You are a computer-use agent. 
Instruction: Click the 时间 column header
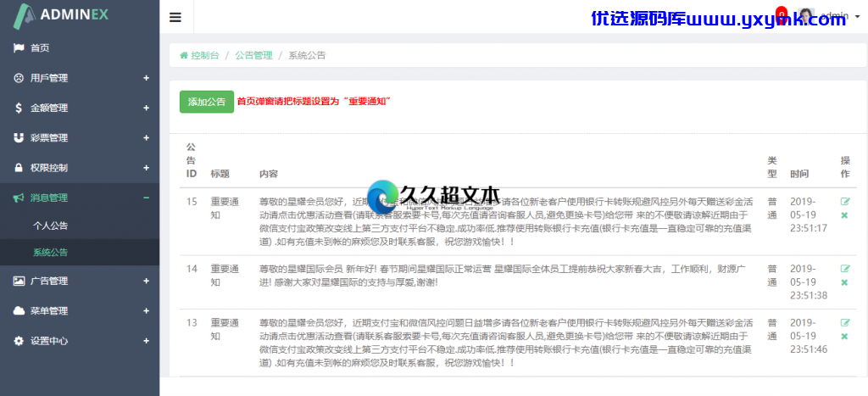[x=799, y=174]
